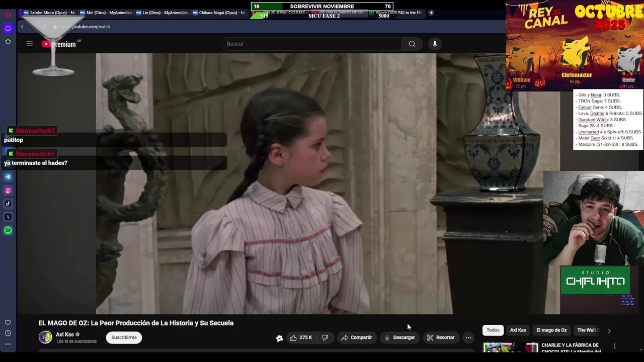Open Telegram from the browser sidebar
644x362 pixels.
(8, 177)
